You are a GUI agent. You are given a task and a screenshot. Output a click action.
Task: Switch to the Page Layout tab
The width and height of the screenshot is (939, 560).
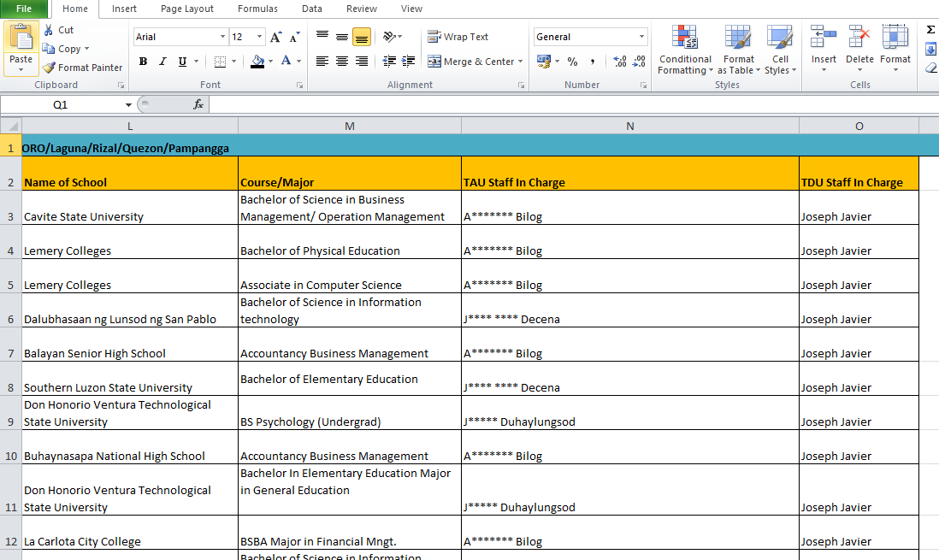pos(187,9)
